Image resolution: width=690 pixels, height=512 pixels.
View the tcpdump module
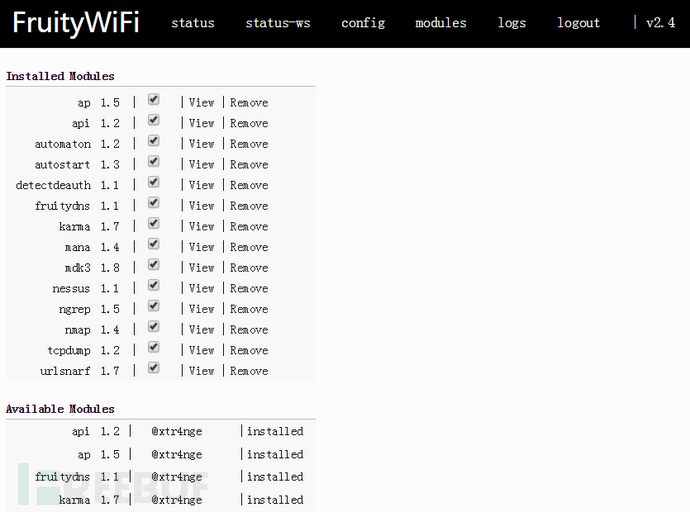[x=202, y=351]
